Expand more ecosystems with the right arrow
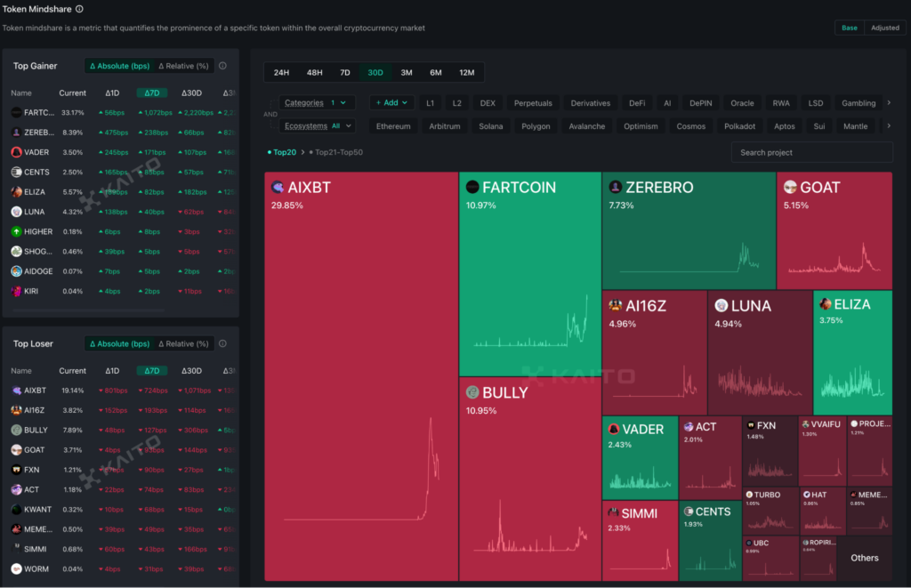This screenshot has width=911, height=588. pos(889,126)
